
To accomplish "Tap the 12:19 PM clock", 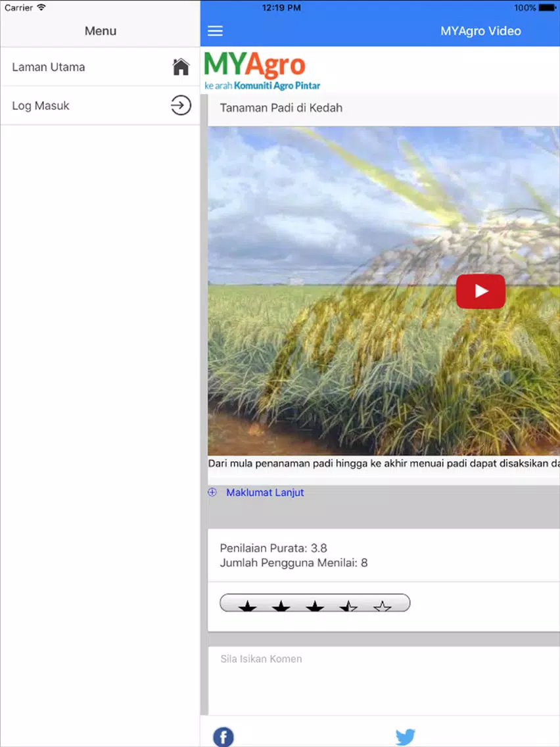I will pos(281,8).
